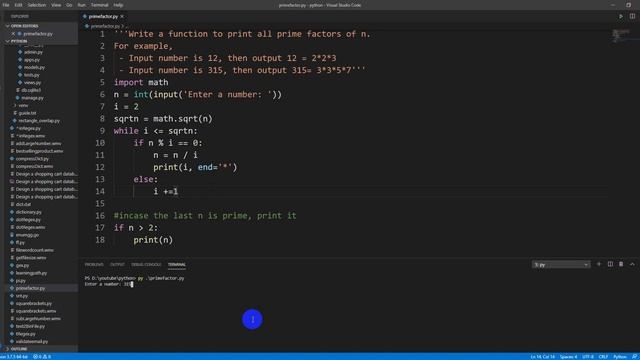The image size is (640, 360).
Task: Open admin.py in the explorer
Action: [x=33, y=52]
